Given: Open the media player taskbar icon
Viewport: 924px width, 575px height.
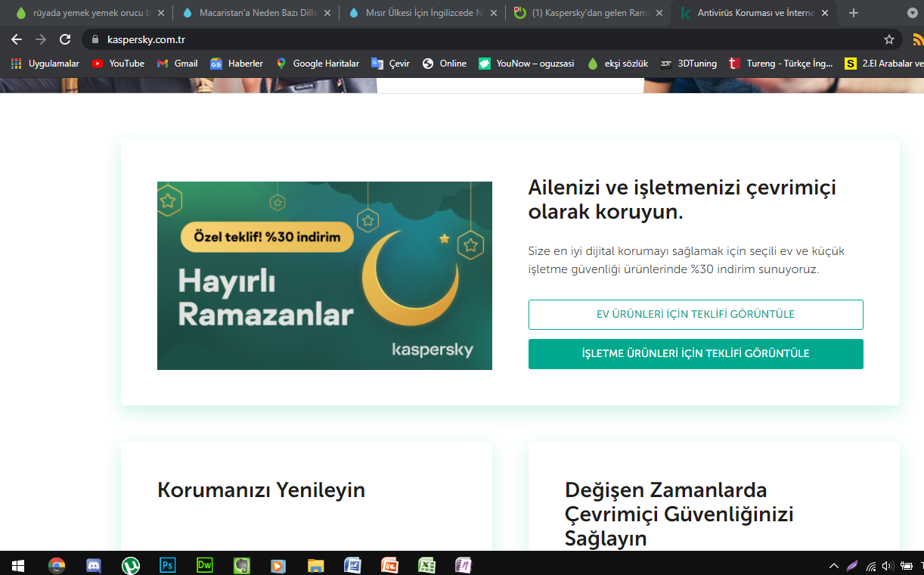Looking at the screenshot, I should (x=278, y=564).
